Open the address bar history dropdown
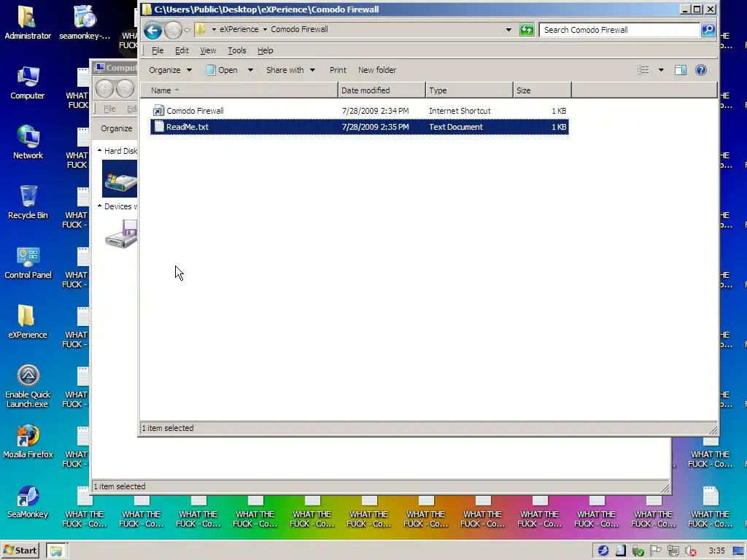This screenshot has width=747, height=560. (x=508, y=29)
